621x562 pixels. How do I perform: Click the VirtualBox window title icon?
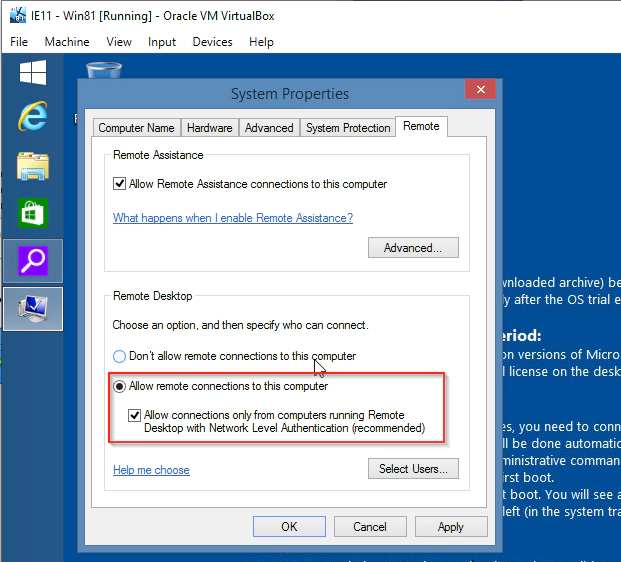pyautogui.click(x=16, y=15)
